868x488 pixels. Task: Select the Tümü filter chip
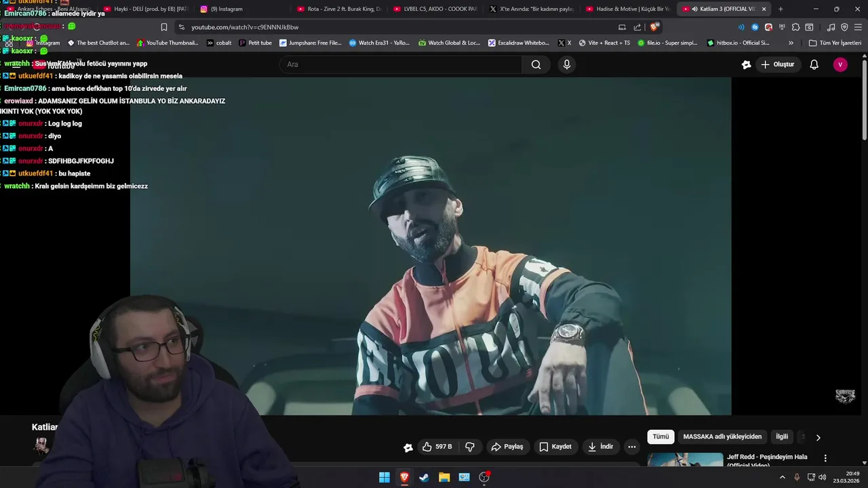point(660,436)
